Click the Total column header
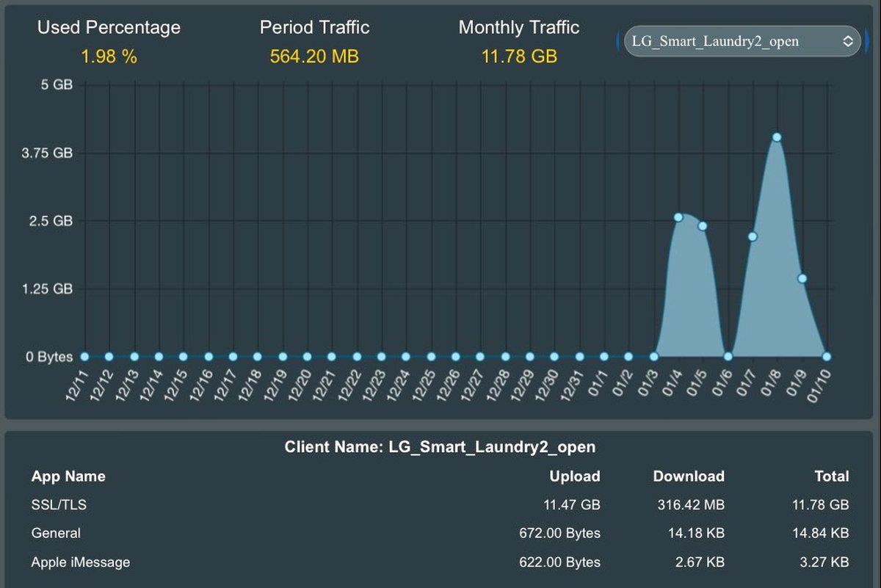Viewport: 881px width, 588px height. 831,476
